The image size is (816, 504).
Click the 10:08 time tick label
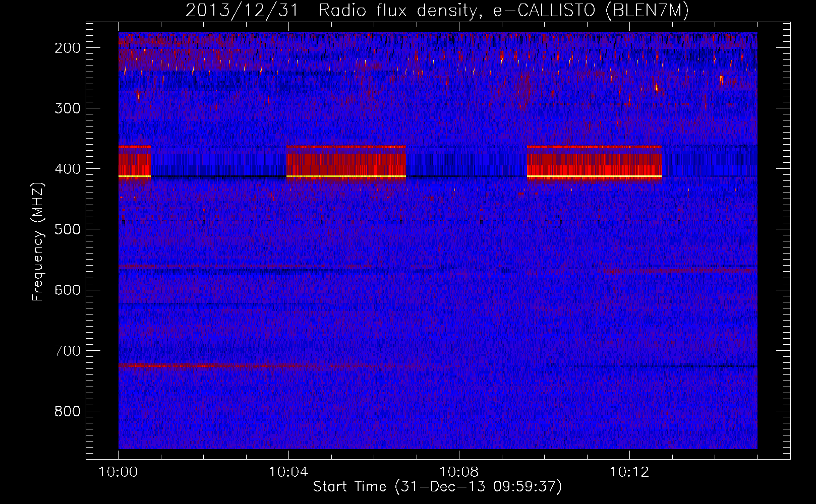(x=459, y=472)
